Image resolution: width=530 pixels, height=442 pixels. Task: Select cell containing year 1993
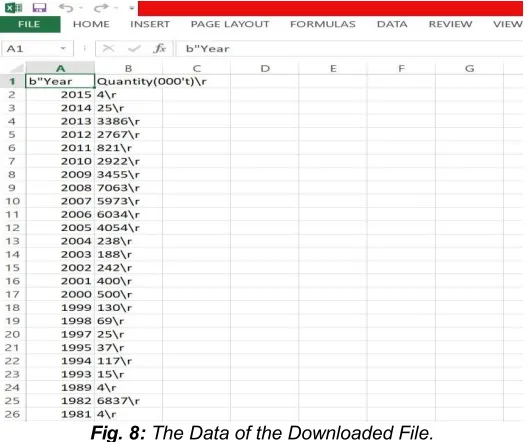(x=60, y=374)
